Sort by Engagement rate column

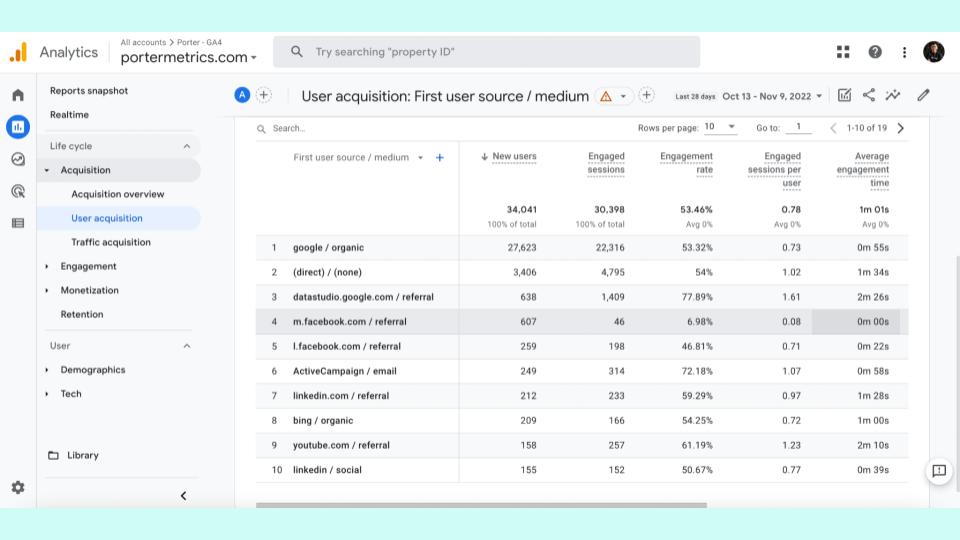coord(686,163)
